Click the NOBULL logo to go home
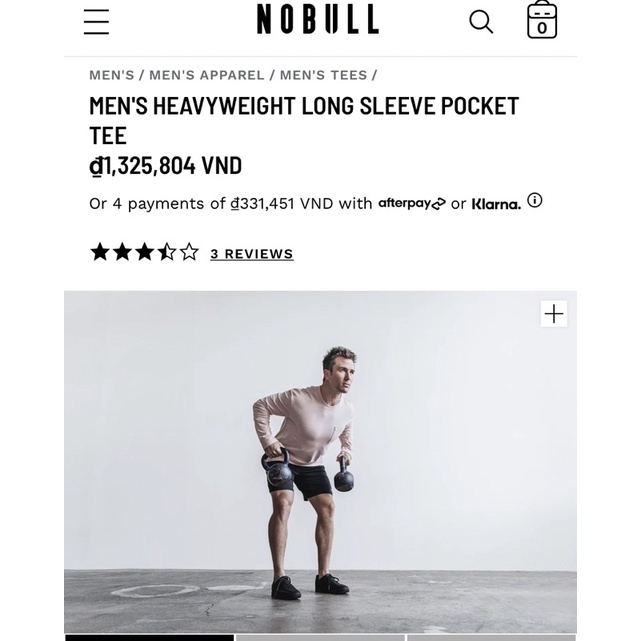 (318, 19)
